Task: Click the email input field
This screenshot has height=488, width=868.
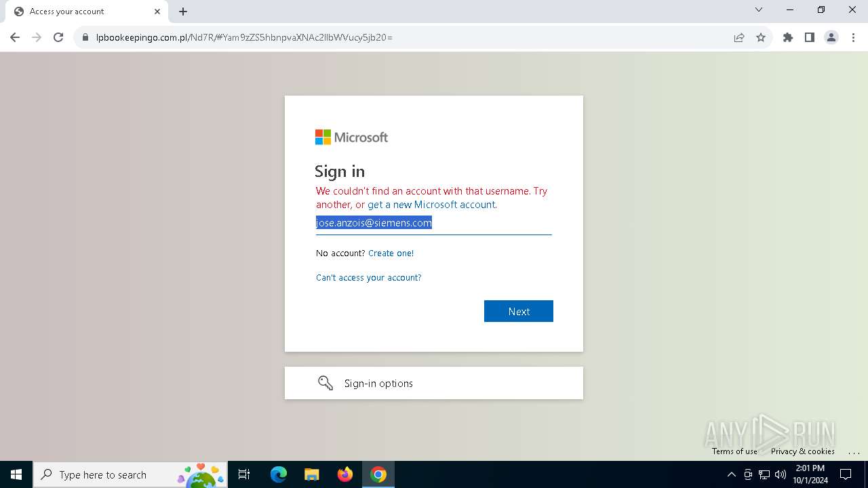Action: 434,223
